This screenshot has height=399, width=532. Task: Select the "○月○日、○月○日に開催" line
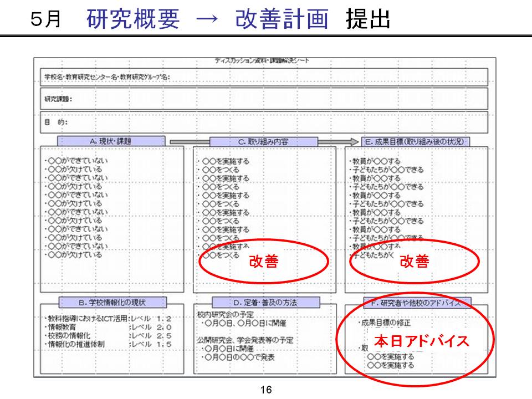pyautogui.click(x=244, y=323)
